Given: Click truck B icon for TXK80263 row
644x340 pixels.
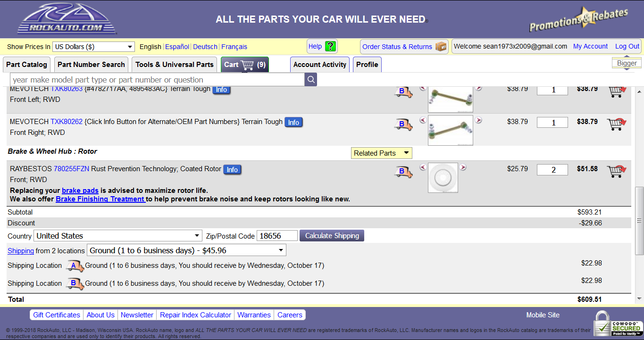Looking at the screenshot, I should click(x=403, y=92).
